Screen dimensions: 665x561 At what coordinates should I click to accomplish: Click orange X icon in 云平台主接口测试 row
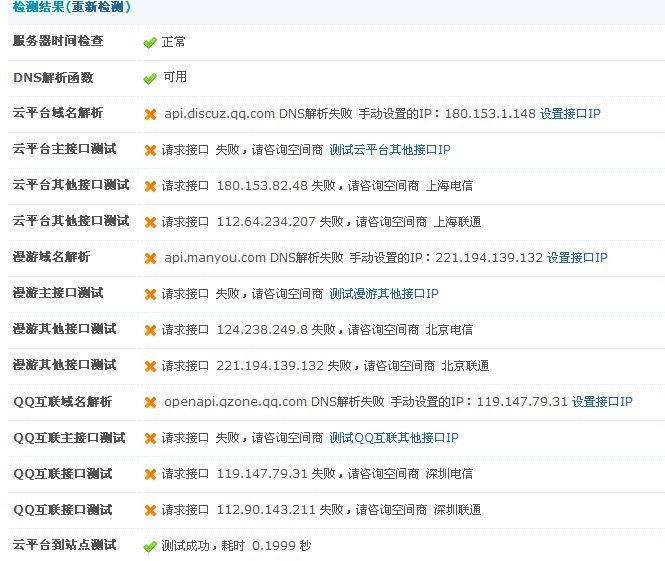[x=150, y=151]
